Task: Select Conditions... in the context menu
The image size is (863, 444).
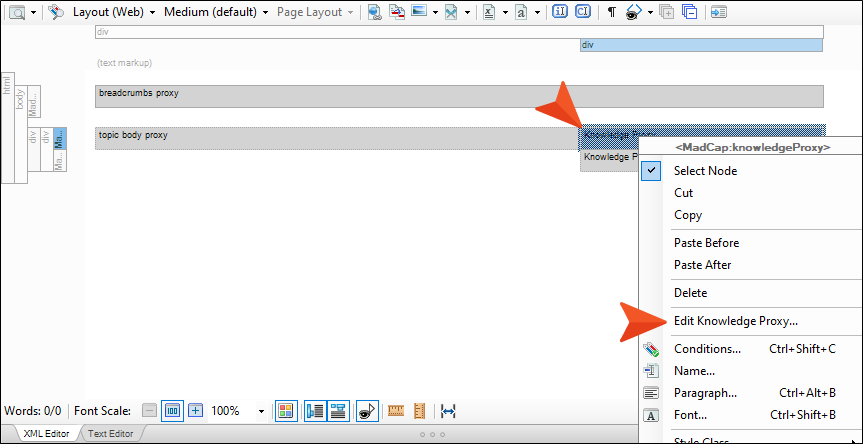Action: [x=707, y=349]
